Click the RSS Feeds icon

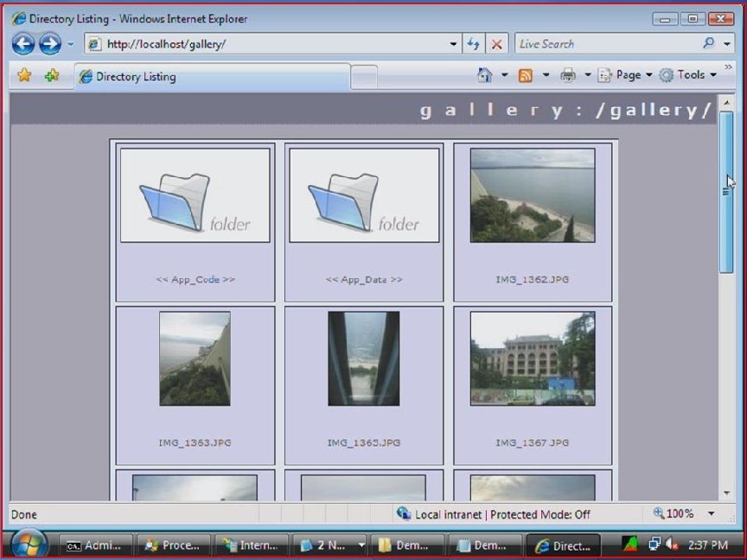tap(525, 75)
